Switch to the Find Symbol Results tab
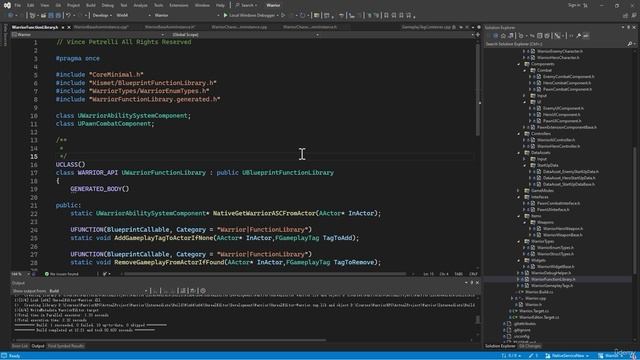This screenshot has width=640, height=360. click(x=66, y=346)
